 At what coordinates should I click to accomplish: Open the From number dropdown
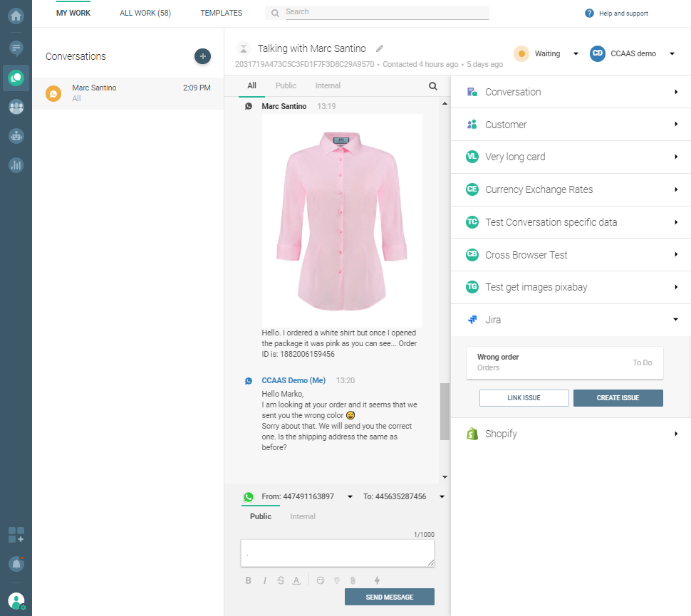pyautogui.click(x=350, y=497)
